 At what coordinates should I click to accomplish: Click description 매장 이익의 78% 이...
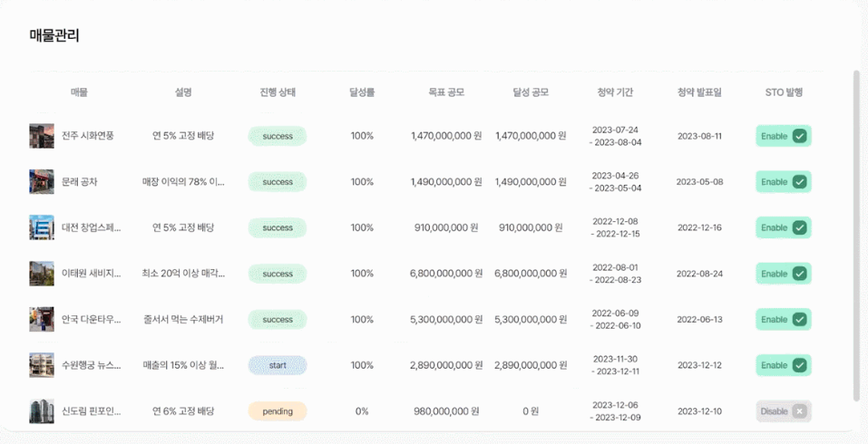pyautogui.click(x=183, y=182)
